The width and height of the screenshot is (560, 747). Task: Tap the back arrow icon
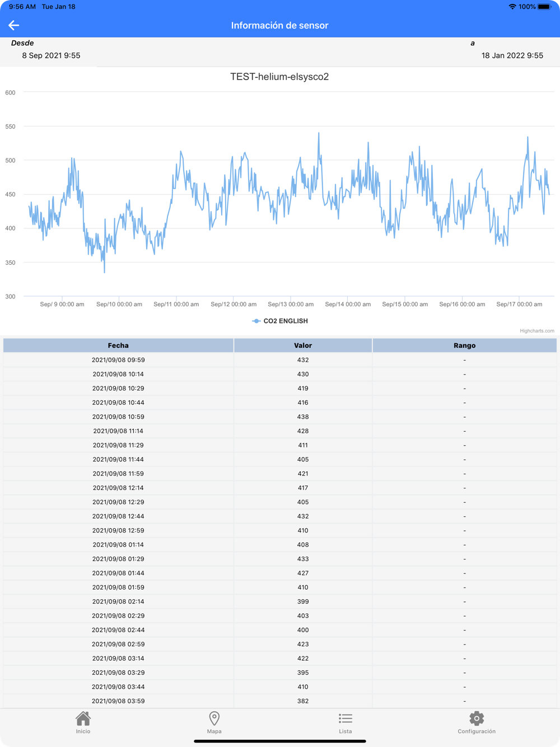tap(14, 25)
